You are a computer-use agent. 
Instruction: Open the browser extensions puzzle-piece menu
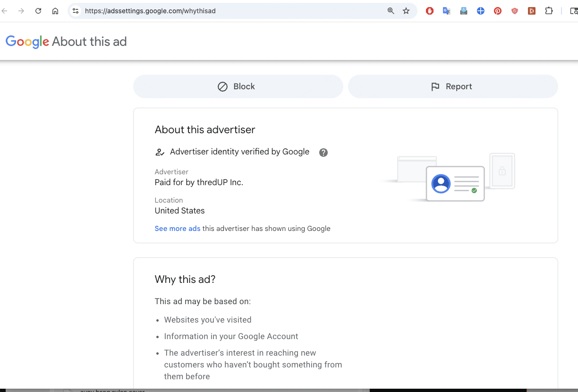click(x=549, y=10)
